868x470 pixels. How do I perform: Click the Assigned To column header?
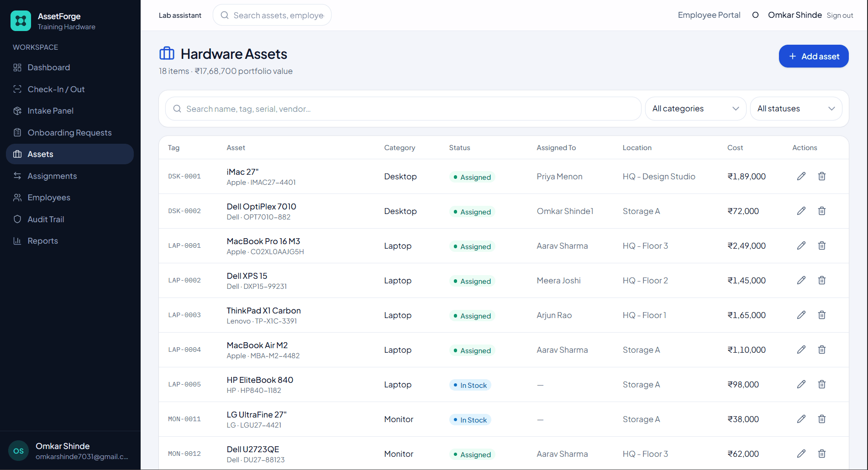coord(556,148)
